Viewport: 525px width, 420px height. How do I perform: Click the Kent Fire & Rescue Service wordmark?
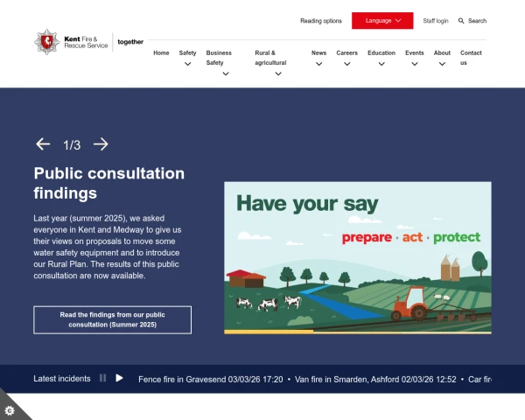[86, 42]
